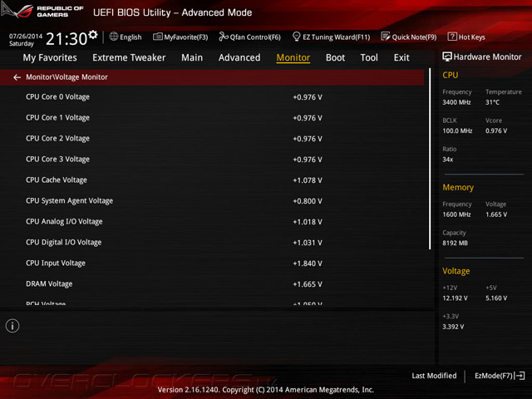Click the 34x Ratio reading
This screenshot has width=532, height=399.
[x=447, y=159]
